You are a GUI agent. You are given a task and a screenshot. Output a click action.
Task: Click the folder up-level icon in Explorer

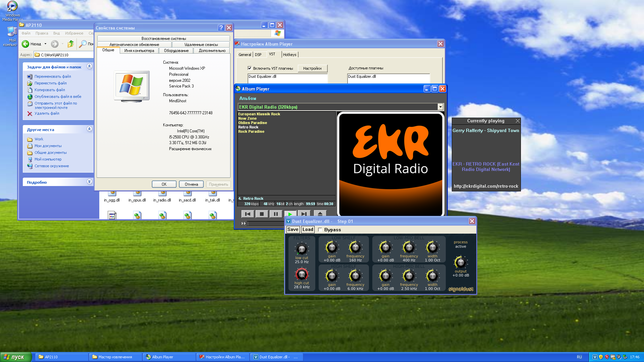point(70,44)
